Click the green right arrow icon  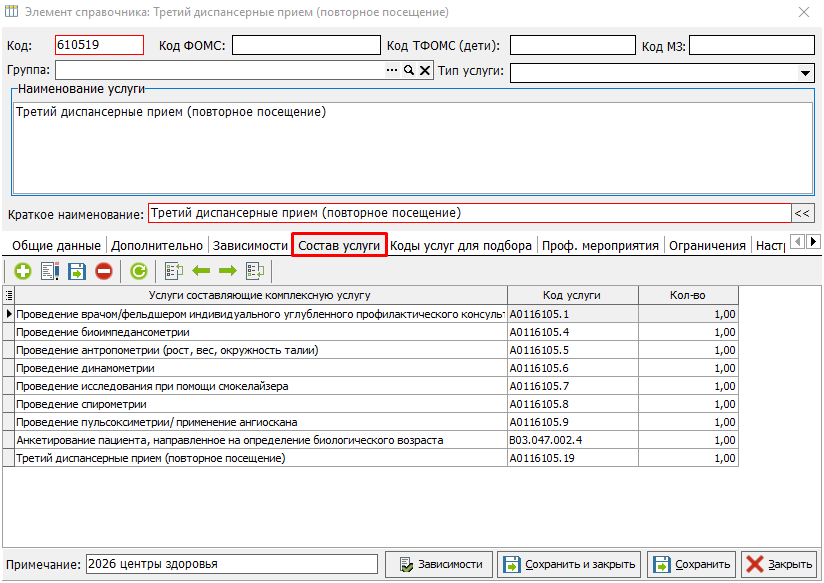click(x=227, y=270)
